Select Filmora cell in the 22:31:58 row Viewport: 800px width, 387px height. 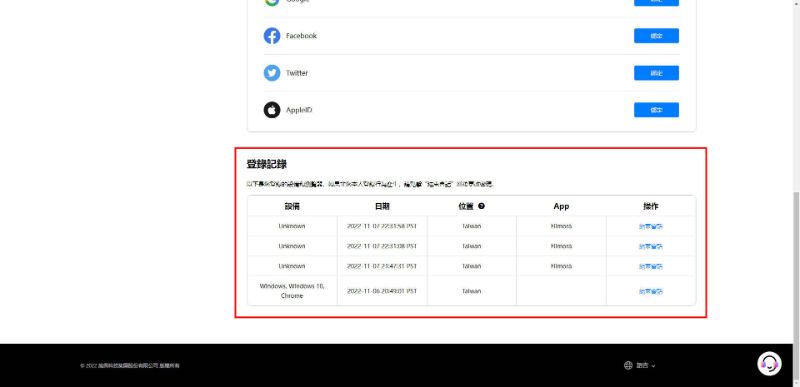pos(561,226)
